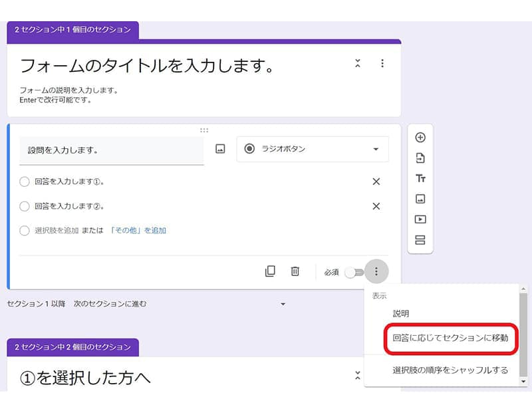Viewport: 532px width, 419px height.
Task: Toggle the 必須 required switch
Action: pos(354,273)
